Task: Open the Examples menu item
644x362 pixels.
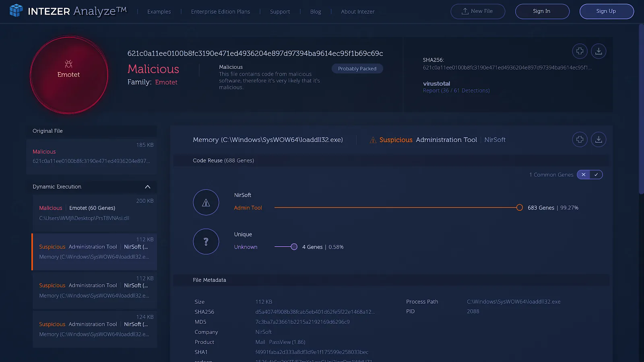Action: [x=159, y=12]
